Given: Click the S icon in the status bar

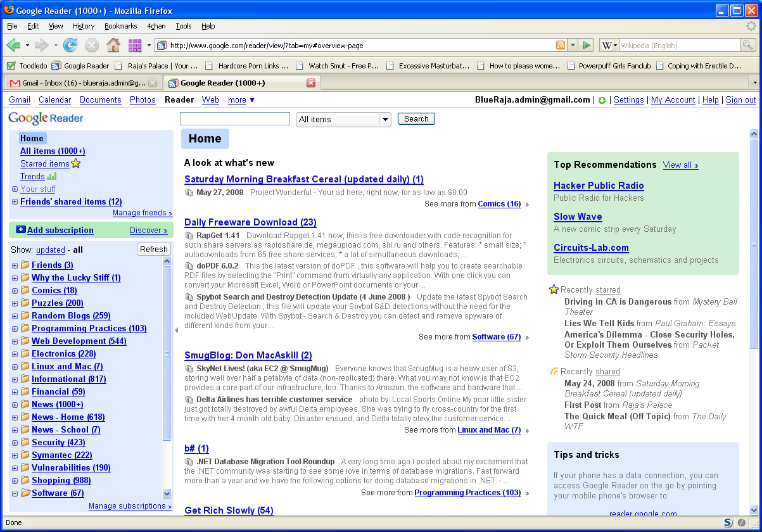Looking at the screenshot, I should [x=728, y=523].
